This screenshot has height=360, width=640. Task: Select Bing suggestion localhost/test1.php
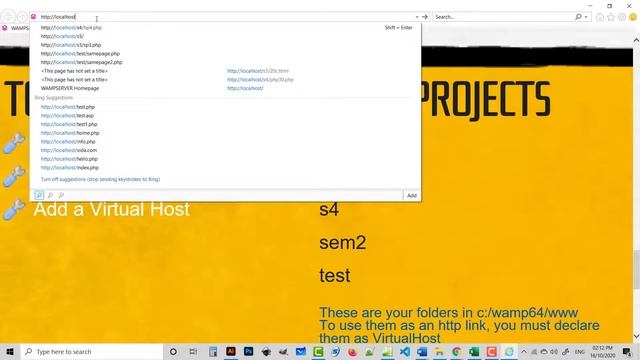pyautogui.click(x=69, y=124)
